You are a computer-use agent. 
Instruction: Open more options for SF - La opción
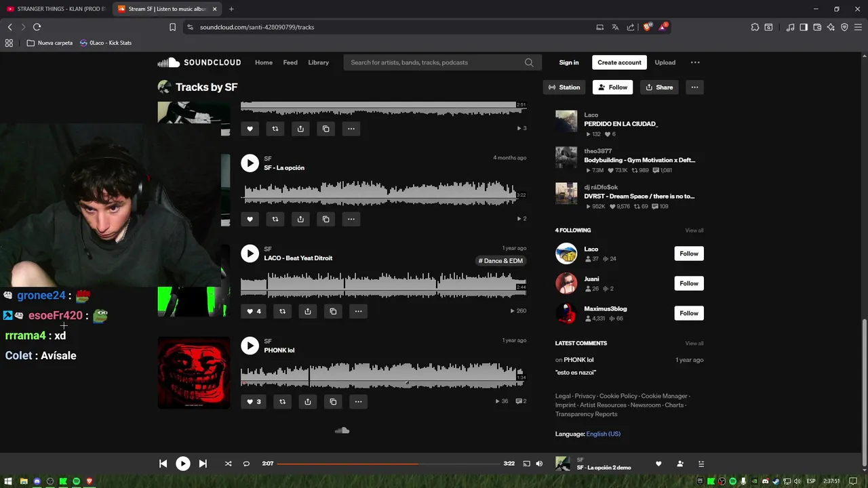(x=351, y=219)
